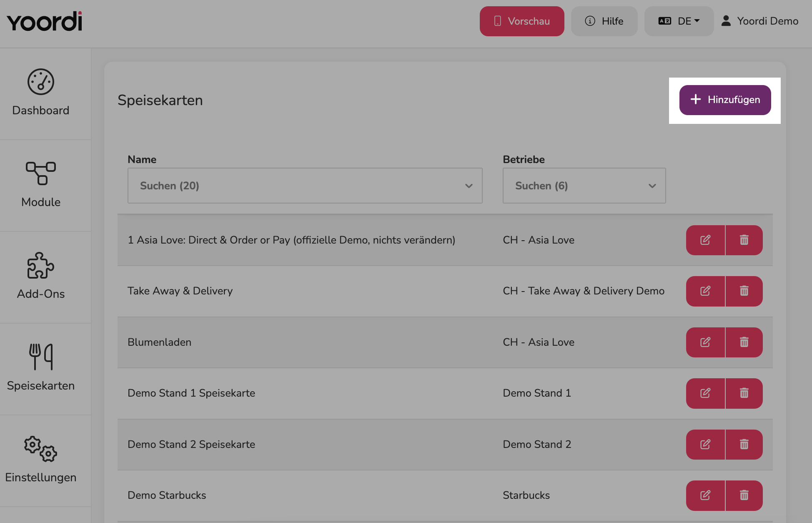Image resolution: width=812 pixels, height=523 pixels.
Task: Open the Hilfe help page
Action: [604, 21]
